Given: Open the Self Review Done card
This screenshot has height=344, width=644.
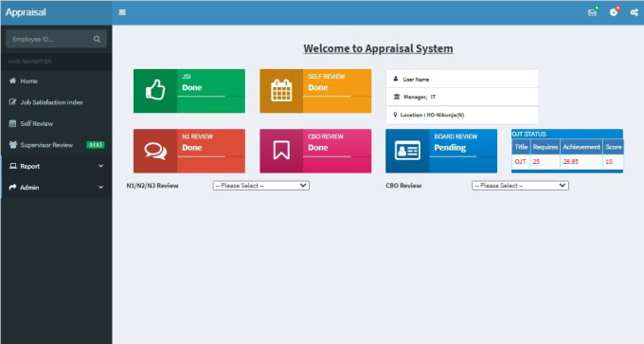Looking at the screenshot, I should coord(315,91).
